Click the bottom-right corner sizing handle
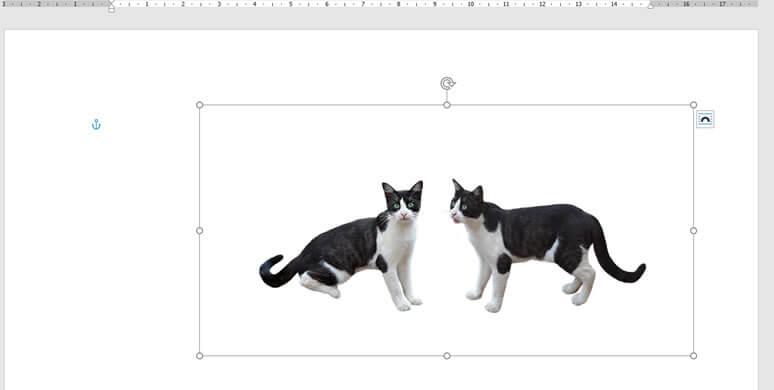774x390 pixels. coord(693,355)
